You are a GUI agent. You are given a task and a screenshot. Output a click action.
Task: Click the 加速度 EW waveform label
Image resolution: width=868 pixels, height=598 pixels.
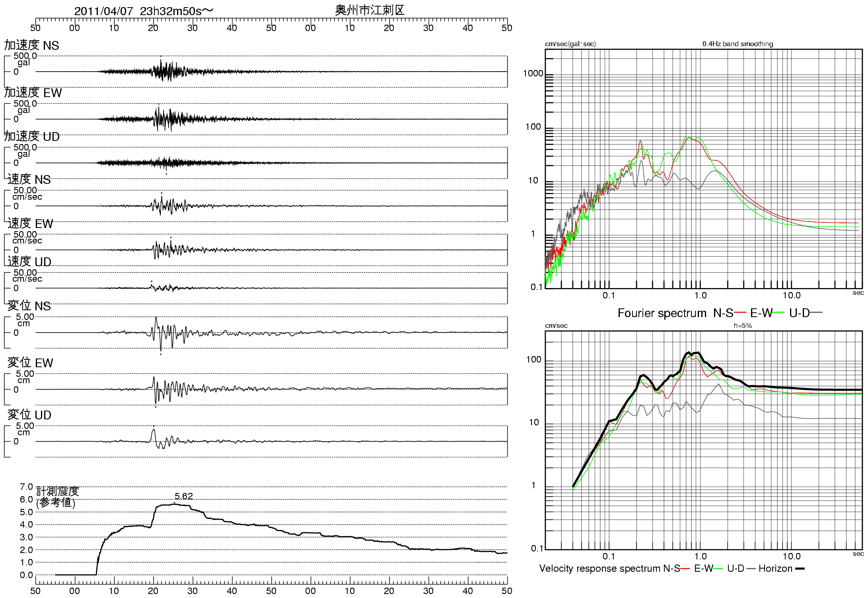coord(33,93)
